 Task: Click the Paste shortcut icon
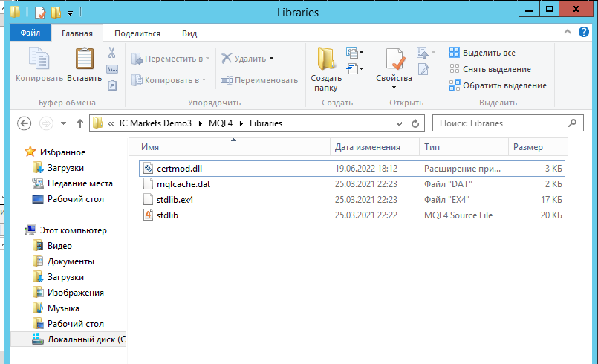point(112,85)
